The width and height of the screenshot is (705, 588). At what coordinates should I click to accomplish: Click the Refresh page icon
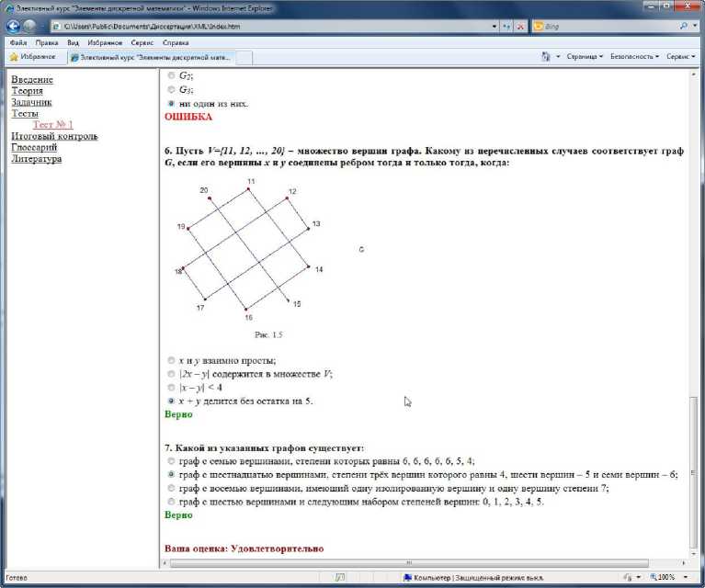[506, 27]
